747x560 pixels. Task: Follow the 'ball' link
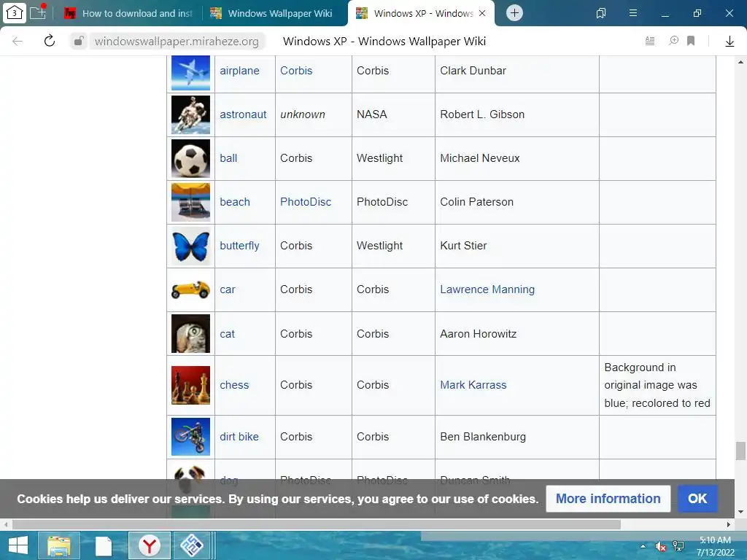(228, 158)
